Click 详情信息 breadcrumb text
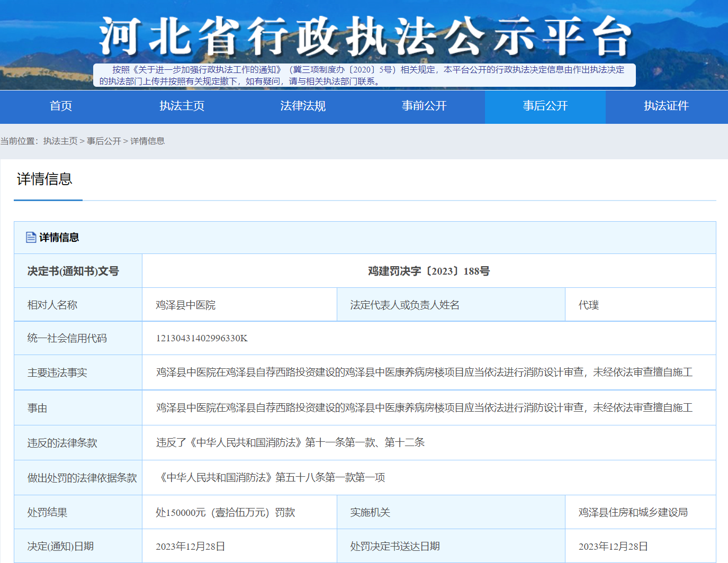The image size is (728, 563). pyautogui.click(x=148, y=141)
